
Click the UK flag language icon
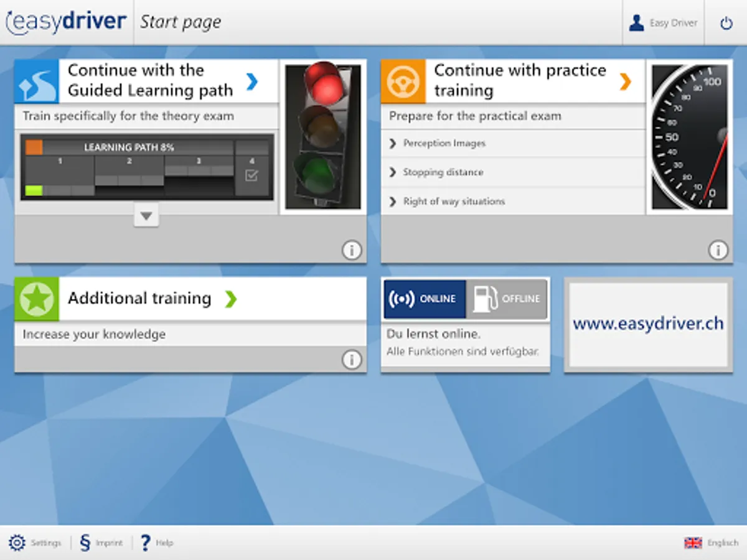click(693, 543)
